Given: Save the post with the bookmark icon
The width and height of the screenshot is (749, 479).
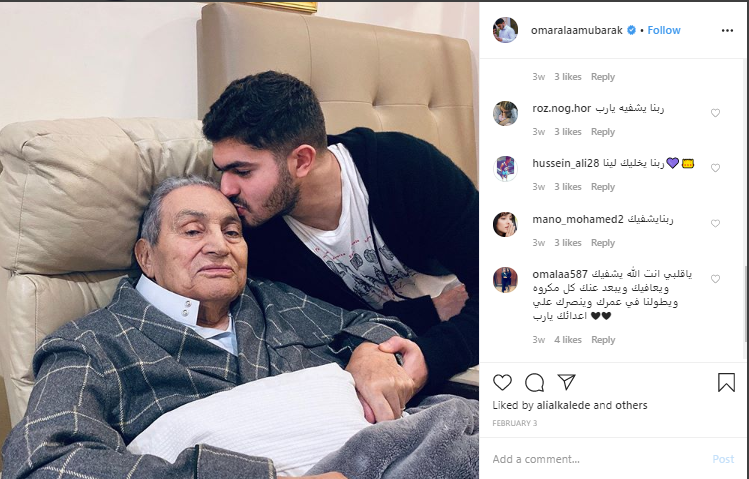Looking at the screenshot, I should point(726,383).
